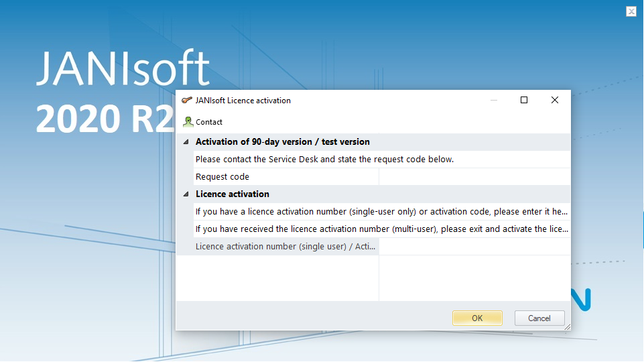Click the key icon in the dialog title bar
This screenshot has width=644, height=362.
[187, 101]
